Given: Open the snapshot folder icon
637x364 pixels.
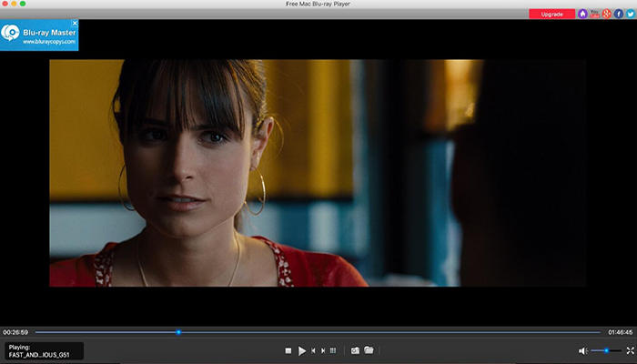Looking at the screenshot, I should (369, 349).
